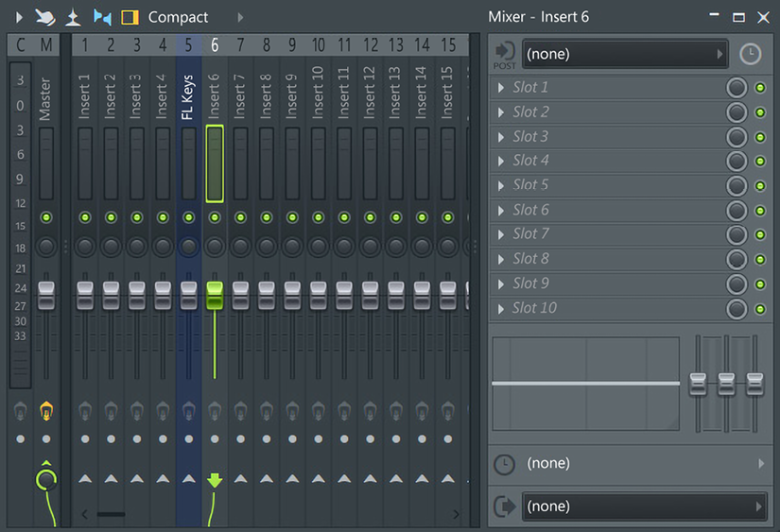Screen dimensions: 780x532
Task: Click the track latency clock icon
Action: point(505,464)
